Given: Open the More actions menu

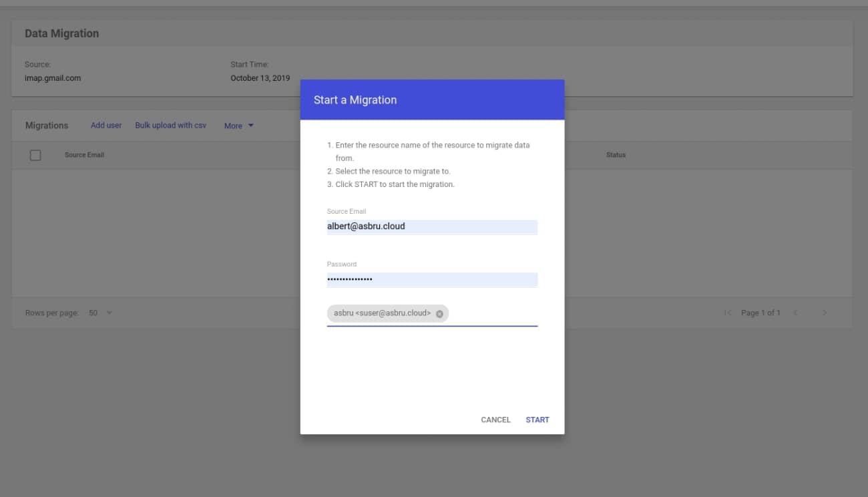Looking at the screenshot, I should pos(234,126).
